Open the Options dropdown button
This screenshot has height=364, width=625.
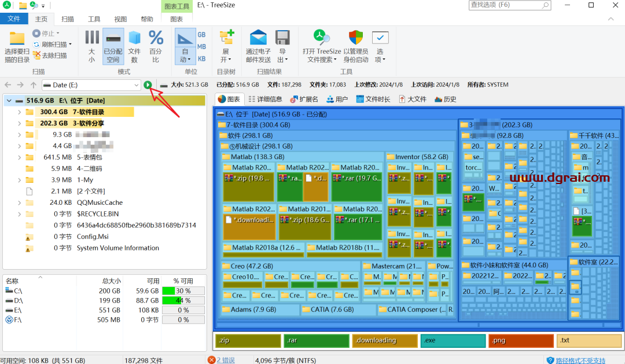380,46
